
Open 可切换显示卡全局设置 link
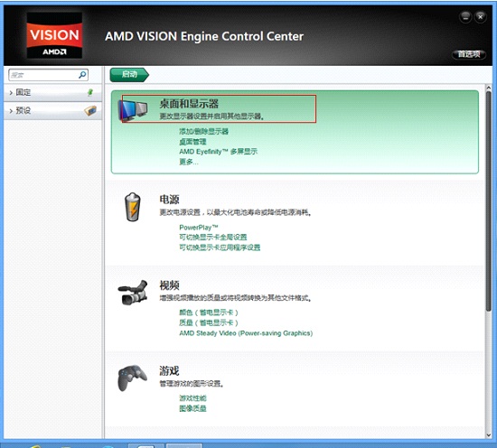213,237
